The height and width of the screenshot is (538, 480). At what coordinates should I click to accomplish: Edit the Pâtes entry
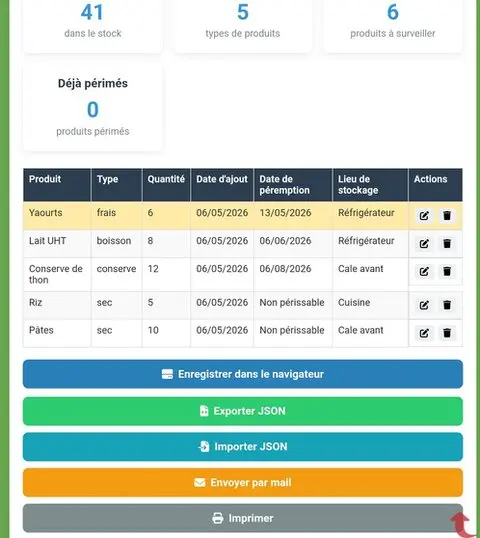(x=424, y=333)
